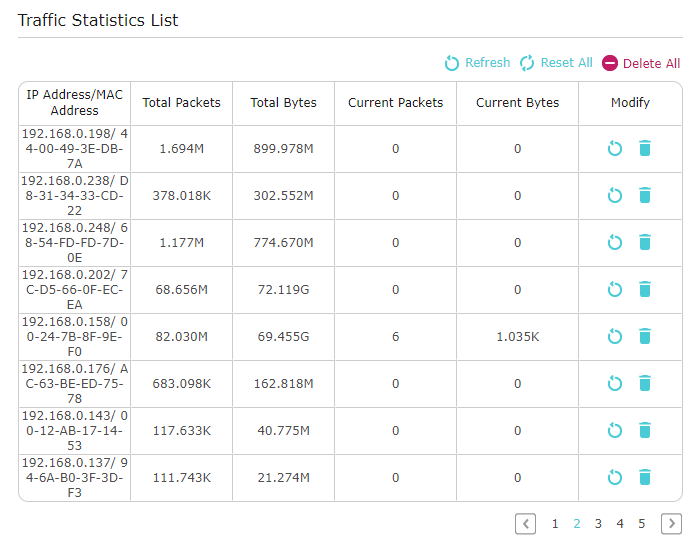Viewport: 697px width, 549px height.
Task: Select page 4 in pagination
Action: point(620,524)
